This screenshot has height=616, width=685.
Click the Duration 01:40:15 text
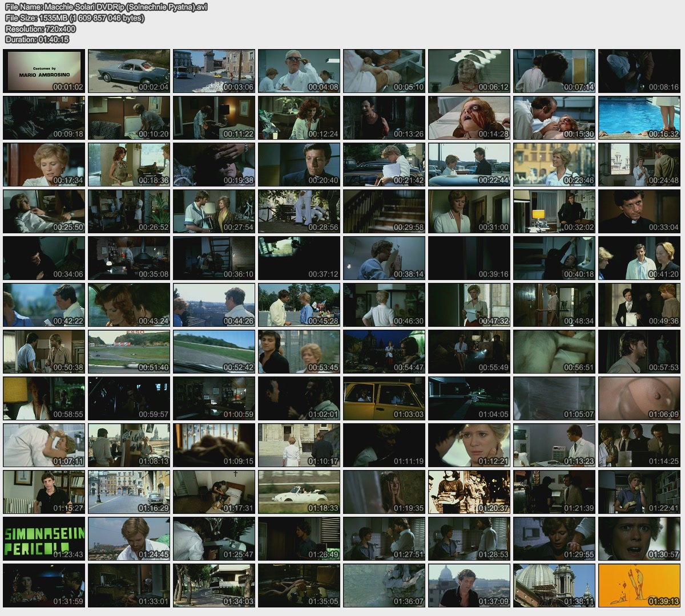37,39
